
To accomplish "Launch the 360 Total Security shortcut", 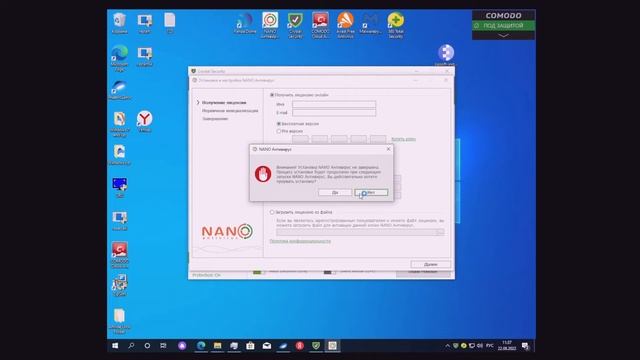I will [396, 24].
